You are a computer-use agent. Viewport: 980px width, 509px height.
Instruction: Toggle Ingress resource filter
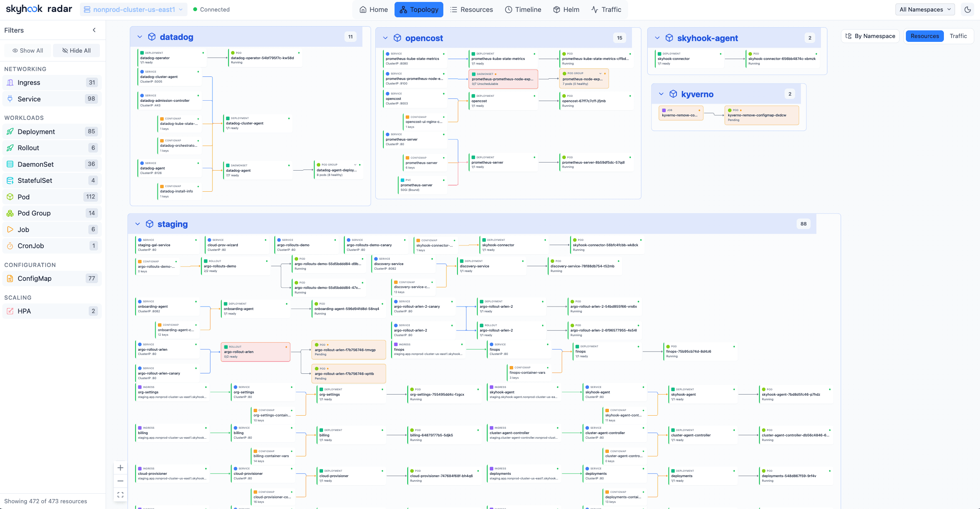point(52,83)
